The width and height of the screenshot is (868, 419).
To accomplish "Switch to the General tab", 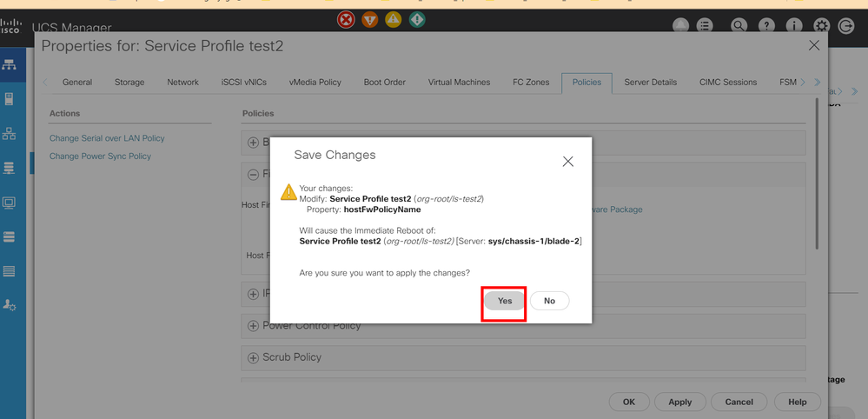I will coord(77,82).
